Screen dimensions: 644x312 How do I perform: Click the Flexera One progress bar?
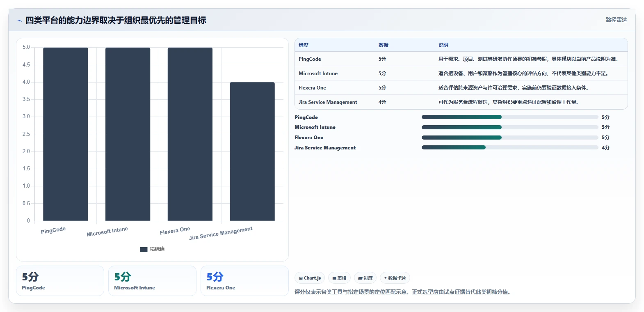coord(510,138)
